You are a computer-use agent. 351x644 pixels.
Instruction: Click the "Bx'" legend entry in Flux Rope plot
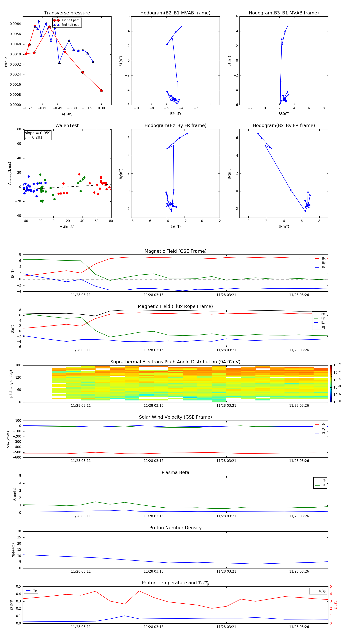[320, 314]
